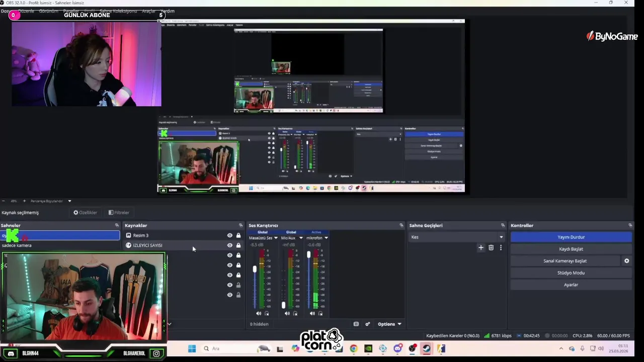Open virtual camera settings gear
This screenshot has width=644, height=362.
click(x=627, y=261)
